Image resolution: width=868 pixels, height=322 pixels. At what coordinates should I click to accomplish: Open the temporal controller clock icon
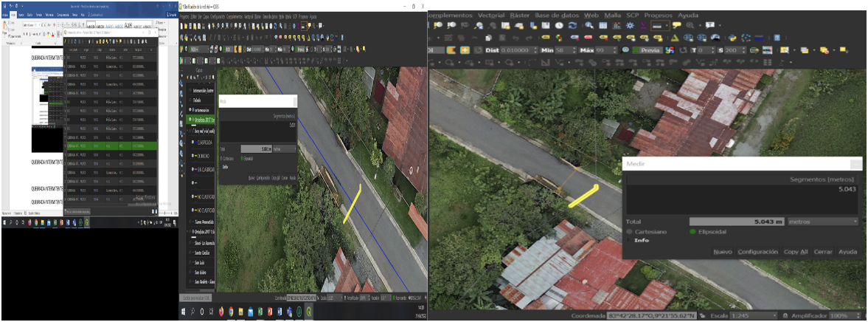click(559, 25)
